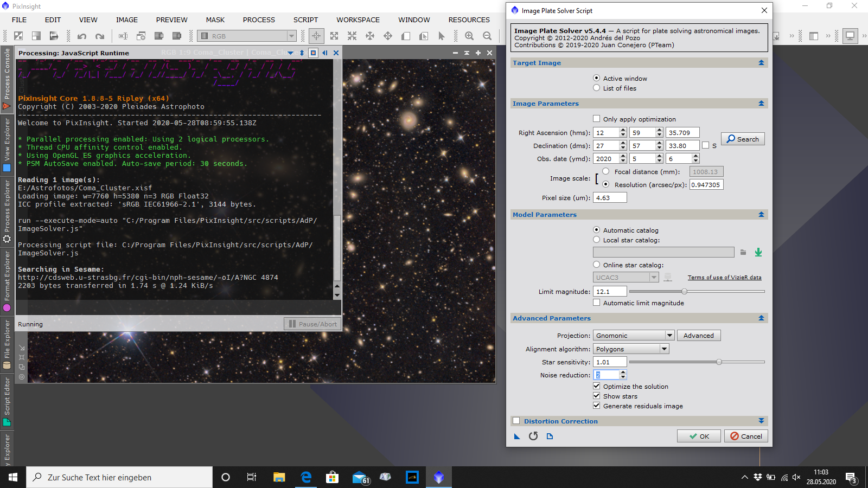The height and width of the screenshot is (488, 868).
Task: Click the undo arrow in the main toolbar
Action: click(82, 36)
